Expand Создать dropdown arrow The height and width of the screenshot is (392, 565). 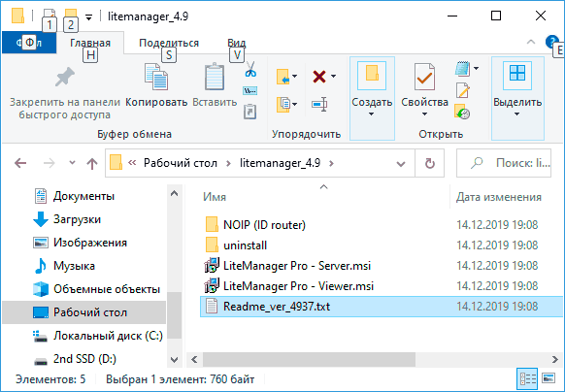[x=372, y=114]
